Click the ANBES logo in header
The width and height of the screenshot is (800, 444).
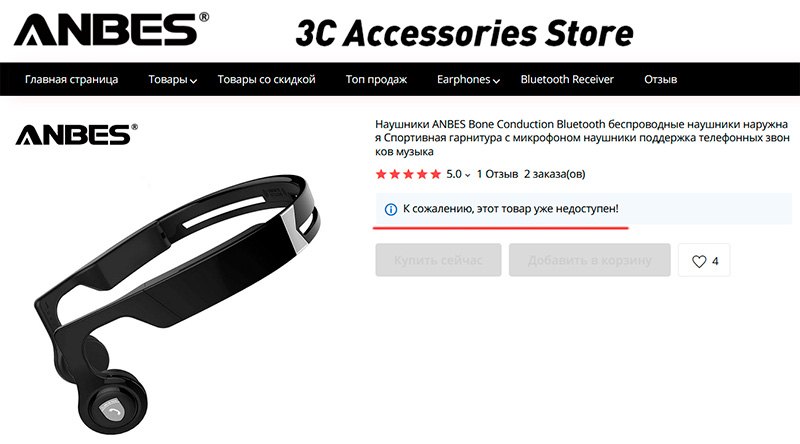111,29
